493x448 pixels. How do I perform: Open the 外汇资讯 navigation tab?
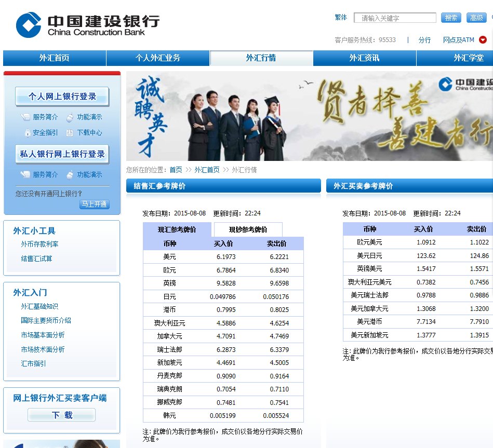pyautogui.click(x=365, y=58)
